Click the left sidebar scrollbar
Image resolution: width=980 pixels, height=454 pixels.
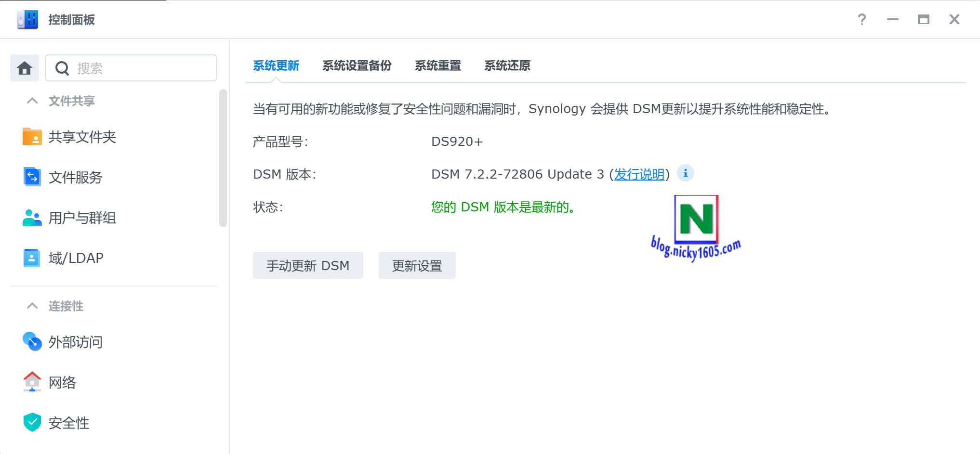(223, 158)
